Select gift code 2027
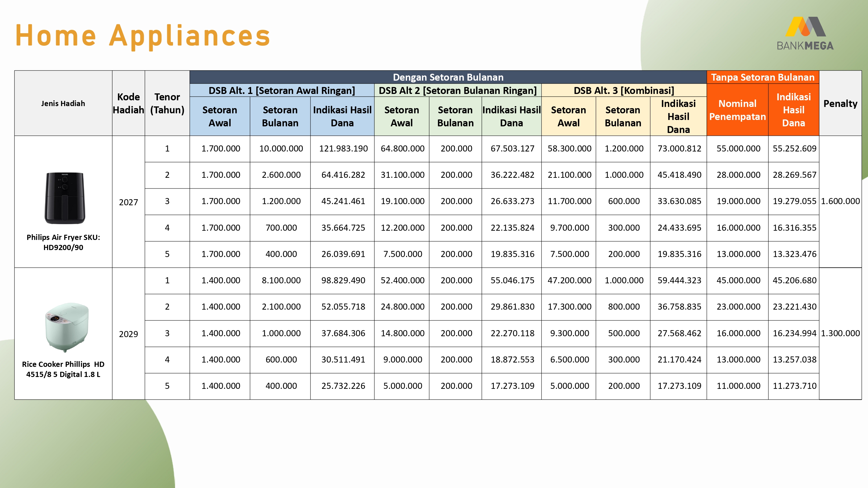868x488 pixels. coord(128,202)
